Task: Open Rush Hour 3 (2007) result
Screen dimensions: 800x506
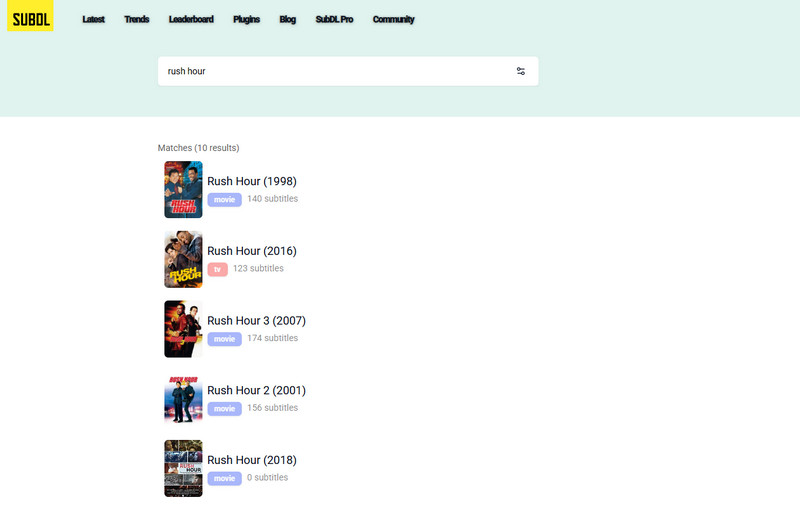Action: (x=256, y=321)
